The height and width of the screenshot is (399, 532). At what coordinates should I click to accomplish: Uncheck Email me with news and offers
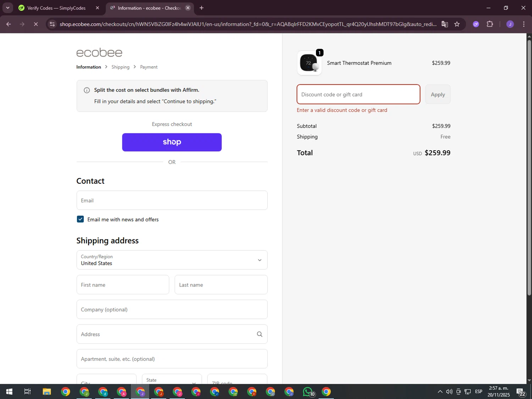point(80,219)
